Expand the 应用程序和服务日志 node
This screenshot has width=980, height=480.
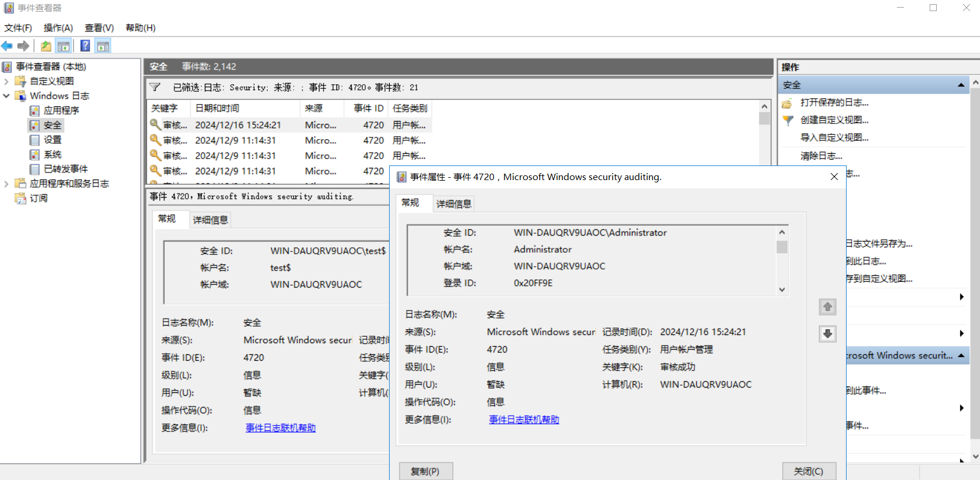coord(6,184)
